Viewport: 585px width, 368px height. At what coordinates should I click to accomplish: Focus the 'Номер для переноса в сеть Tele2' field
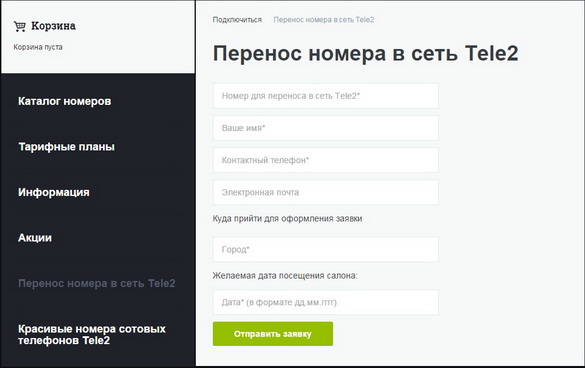[326, 96]
